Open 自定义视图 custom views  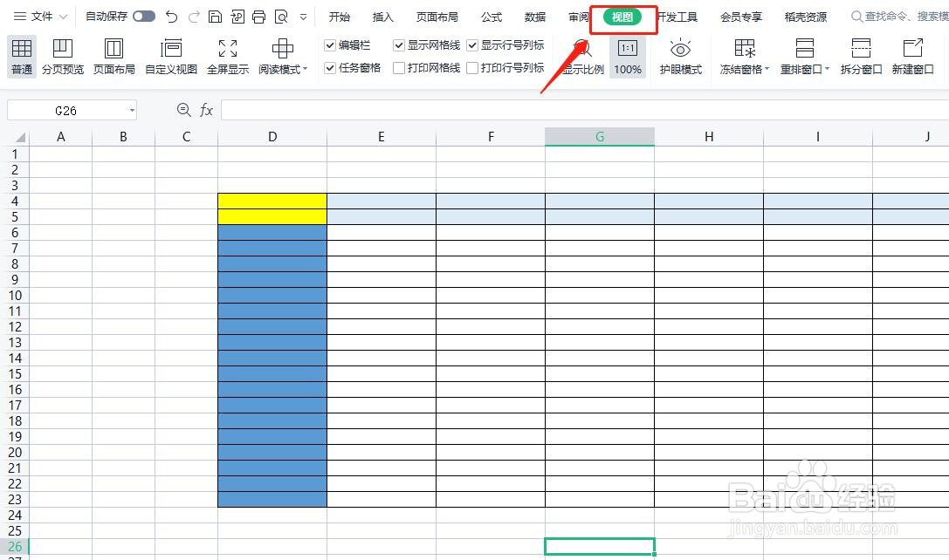point(171,56)
